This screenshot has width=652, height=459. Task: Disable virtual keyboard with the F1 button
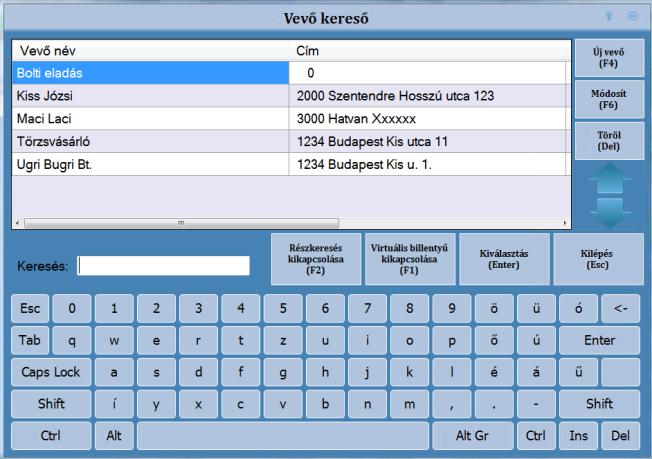pyautogui.click(x=410, y=259)
